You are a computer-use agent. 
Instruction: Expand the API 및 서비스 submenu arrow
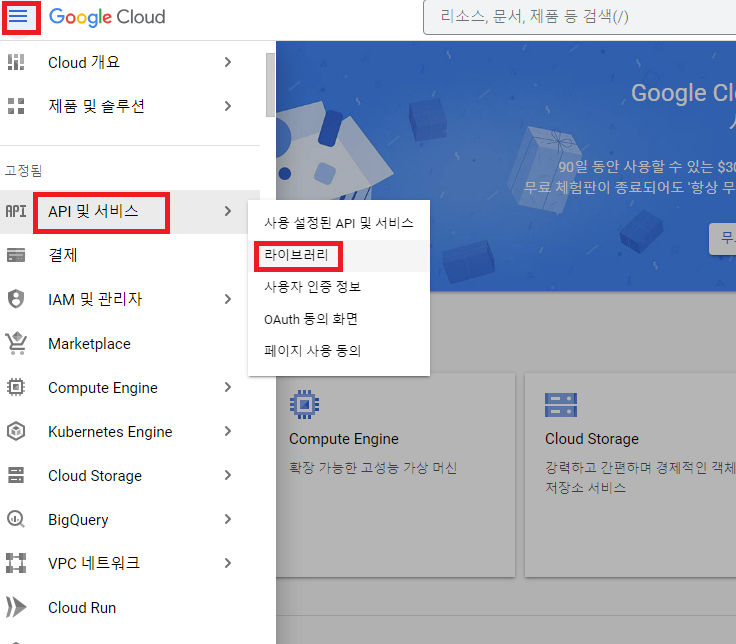click(x=228, y=211)
